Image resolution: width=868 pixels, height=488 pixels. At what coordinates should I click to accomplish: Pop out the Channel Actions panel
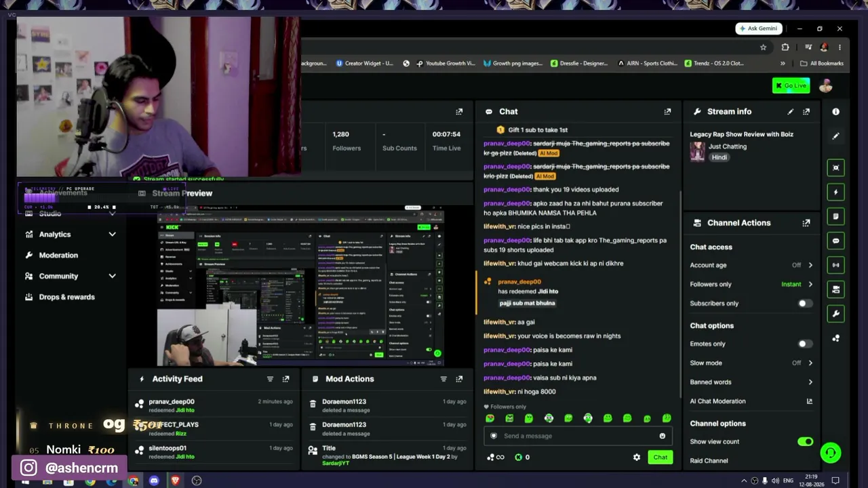pos(806,223)
